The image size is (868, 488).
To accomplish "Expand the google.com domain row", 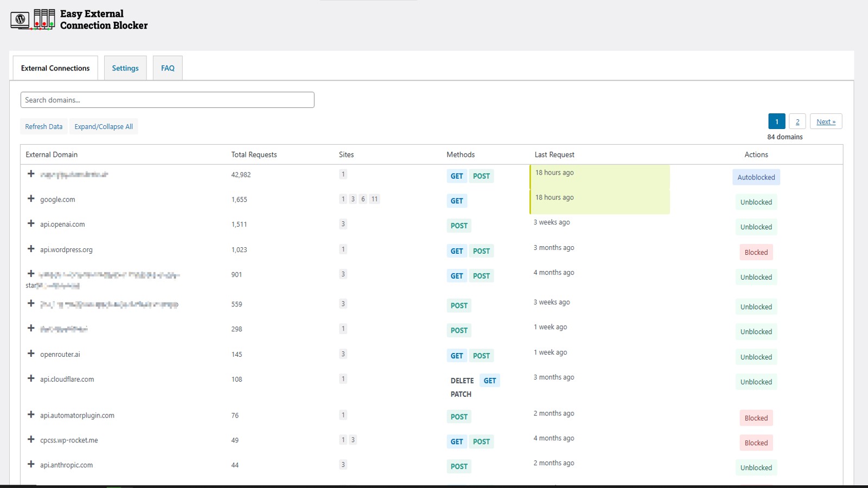I will pyautogui.click(x=31, y=199).
